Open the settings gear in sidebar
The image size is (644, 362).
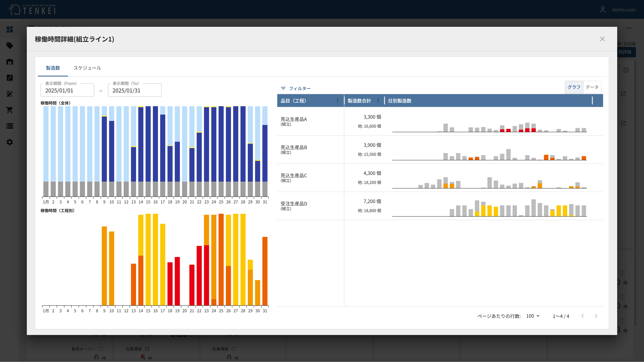10,142
